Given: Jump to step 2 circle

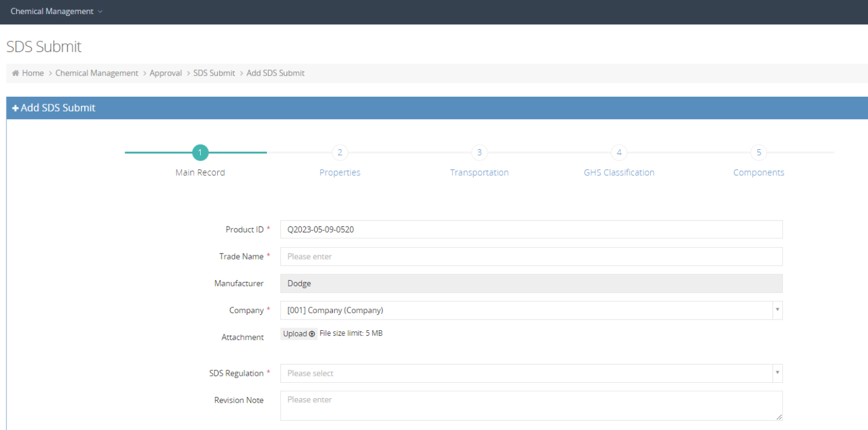Looking at the screenshot, I should point(340,152).
